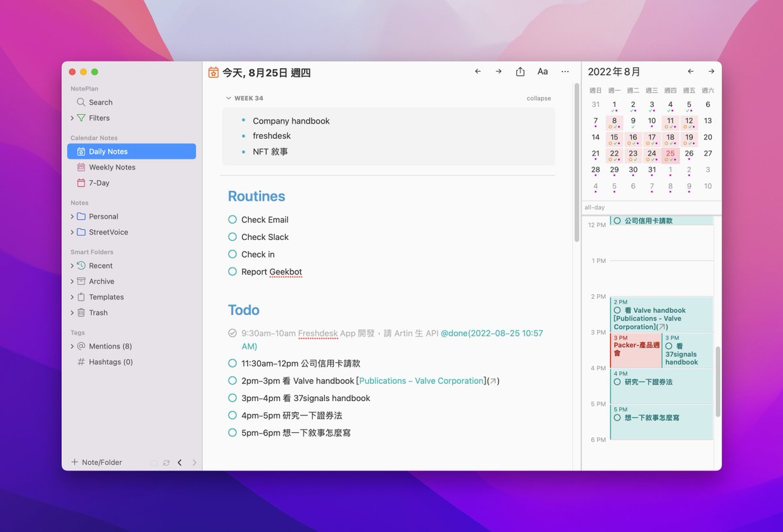The height and width of the screenshot is (532, 783).
Task: Open Search from the sidebar
Action: click(99, 102)
